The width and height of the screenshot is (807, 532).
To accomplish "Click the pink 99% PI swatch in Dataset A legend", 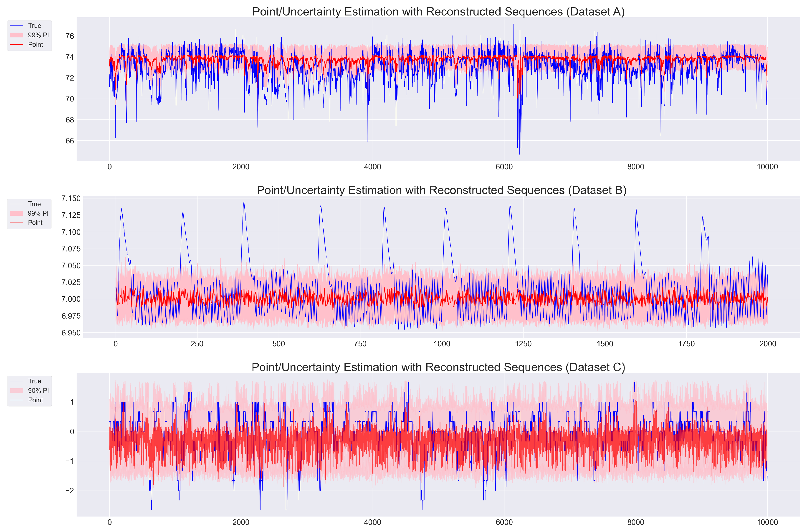I will 16,35.
